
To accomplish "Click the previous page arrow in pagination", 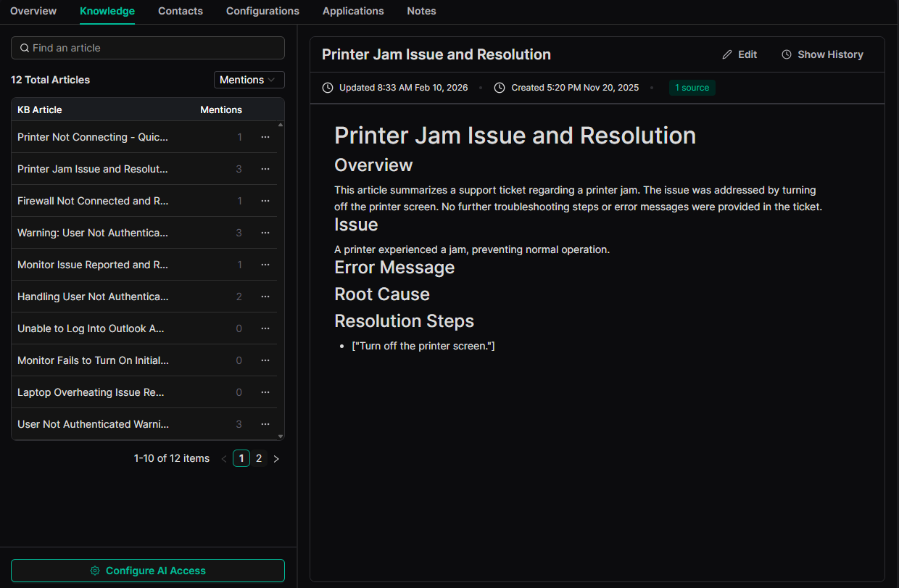I will click(x=223, y=458).
